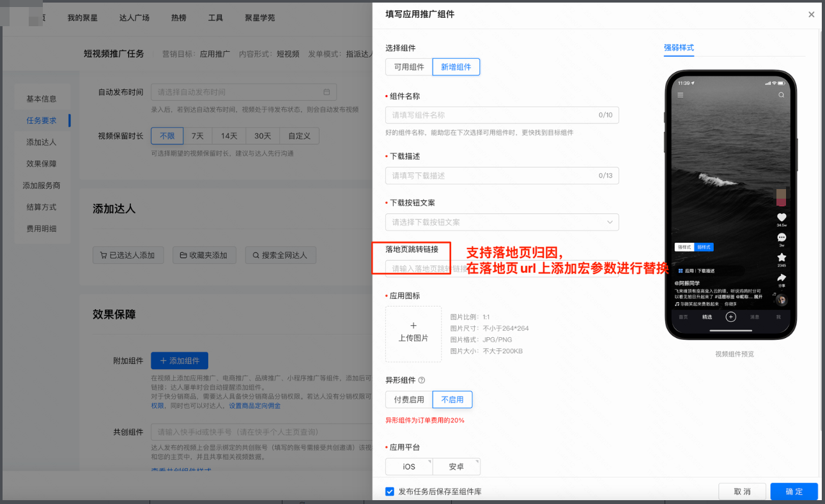Click the 组件名称 input field
The image size is (825, 504).
[x=502, y=115]
